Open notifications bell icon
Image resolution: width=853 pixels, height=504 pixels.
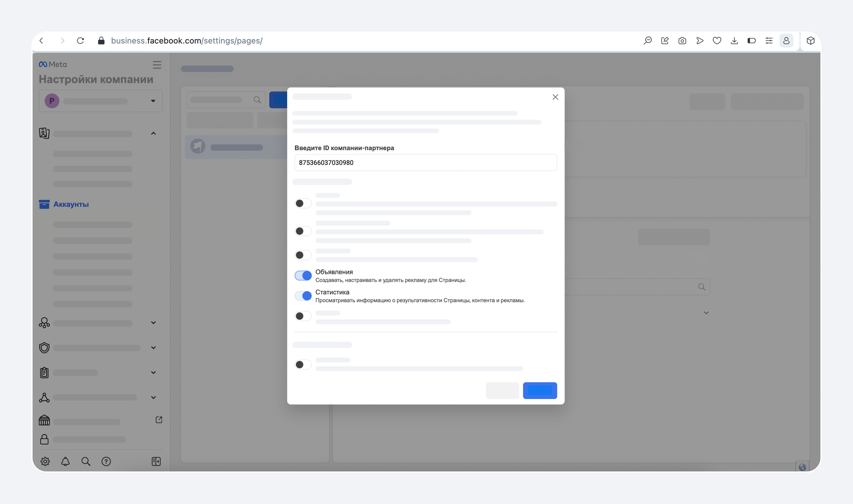click(65, 461)
